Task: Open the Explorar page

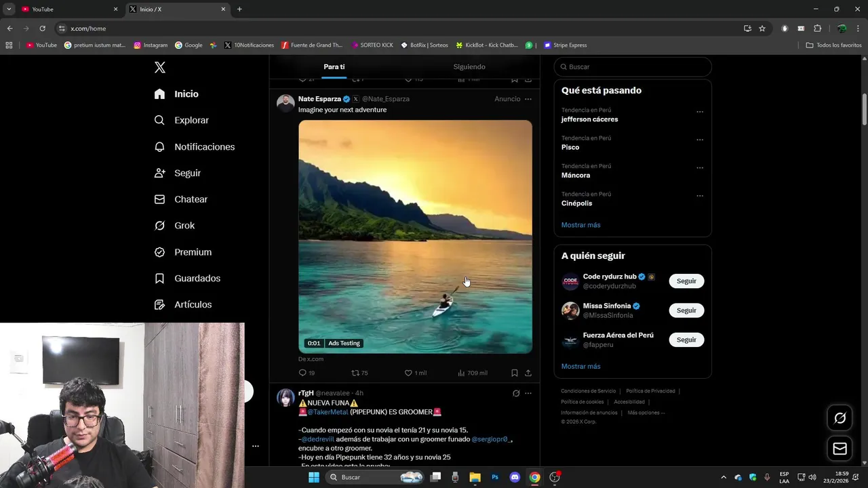Action: (182, 120)
